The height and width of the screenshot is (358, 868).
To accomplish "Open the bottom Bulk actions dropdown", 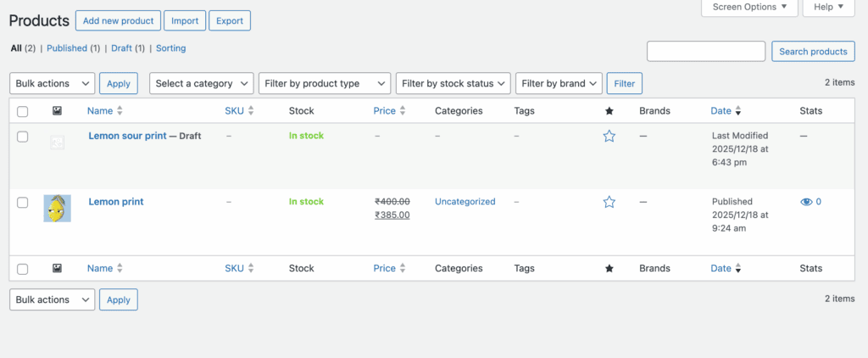I will pyautogui.click(x=52, y=299).
